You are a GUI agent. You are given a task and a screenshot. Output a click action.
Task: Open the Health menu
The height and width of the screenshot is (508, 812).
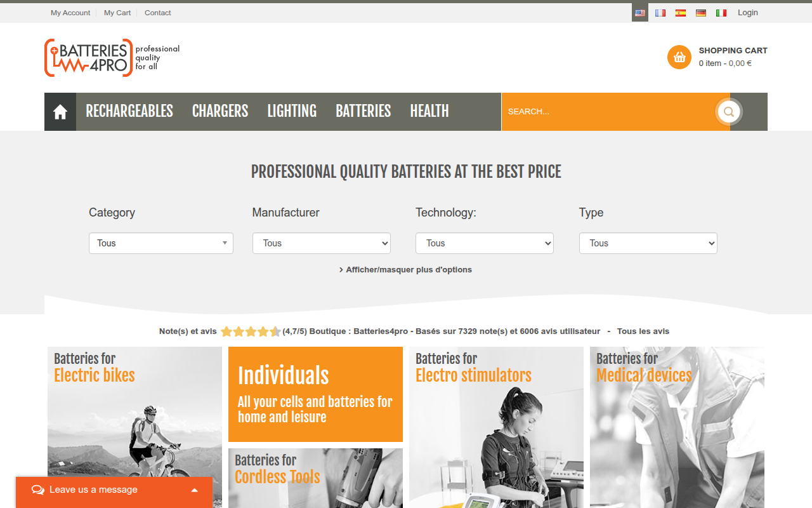(429, 111)
